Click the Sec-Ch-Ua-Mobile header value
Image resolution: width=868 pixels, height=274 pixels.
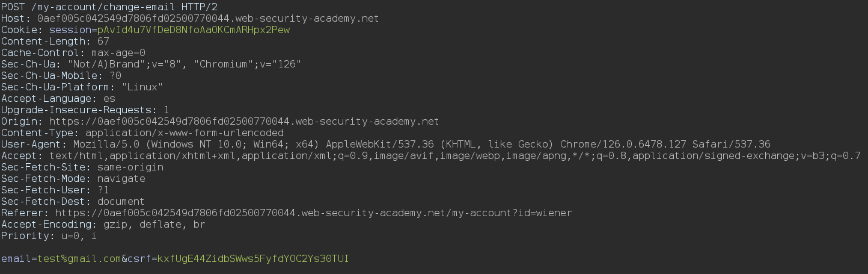point(115,75)
